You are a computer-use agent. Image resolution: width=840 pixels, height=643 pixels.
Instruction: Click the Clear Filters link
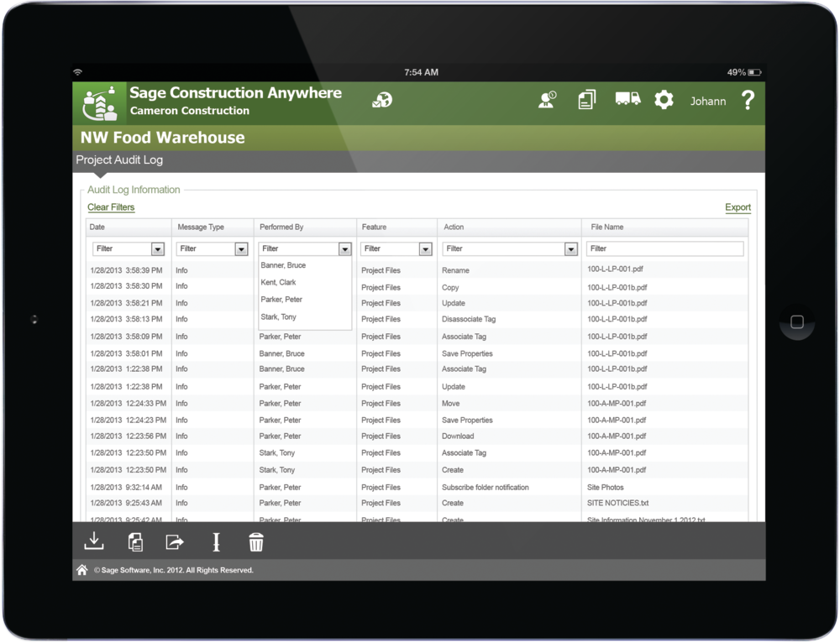tap(111, 207)
